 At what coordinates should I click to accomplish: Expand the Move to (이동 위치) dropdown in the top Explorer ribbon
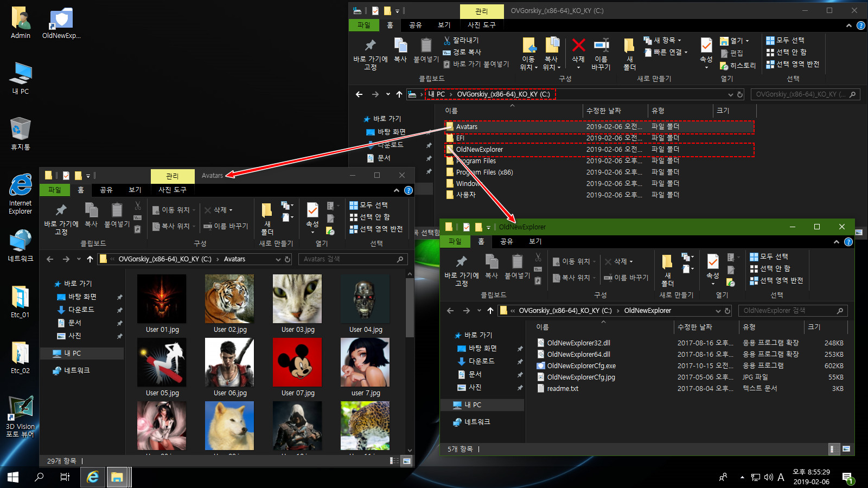pos(528,54)
